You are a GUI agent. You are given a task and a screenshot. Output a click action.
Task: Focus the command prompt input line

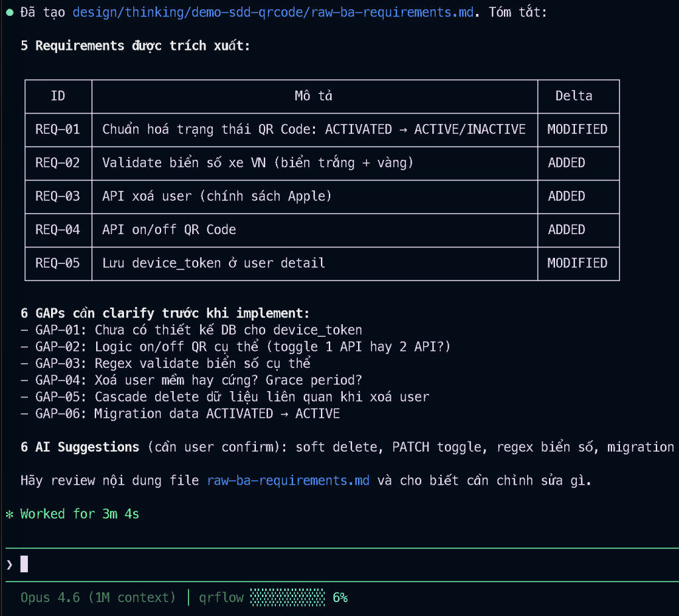coord(332,564)
